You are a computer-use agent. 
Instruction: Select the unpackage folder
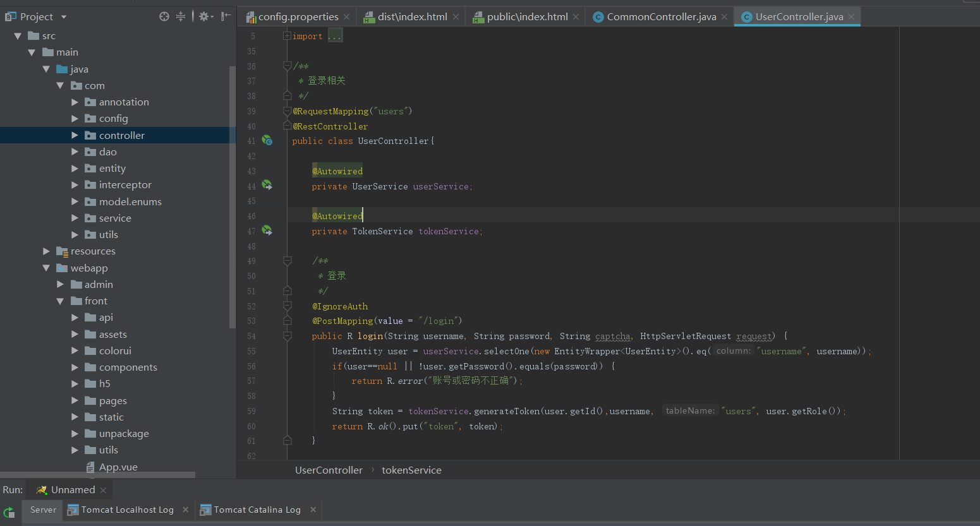pyautogui.click(x=124, y=433)
